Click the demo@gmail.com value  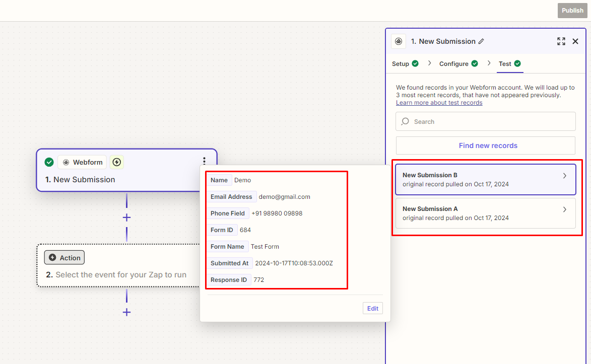coord(285,197)
